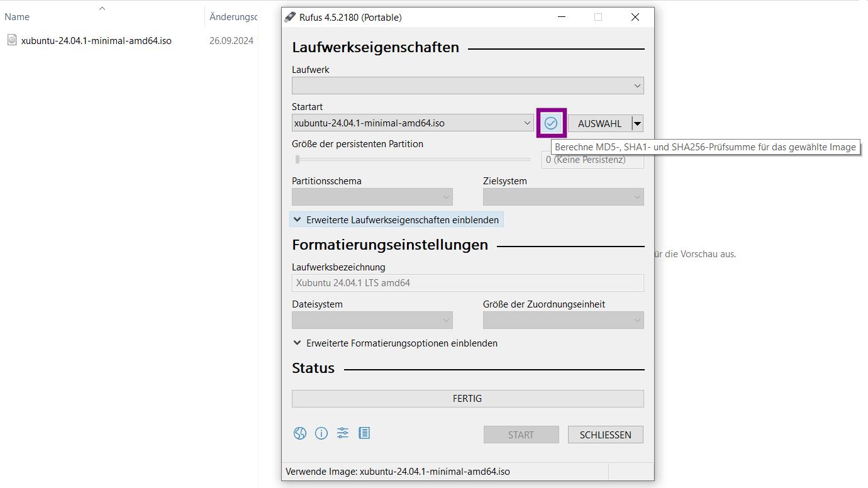The height and width of the screenshot is (488, 868).
Task: Open Rufus settings sliders icon
Action: click(343, 433)
